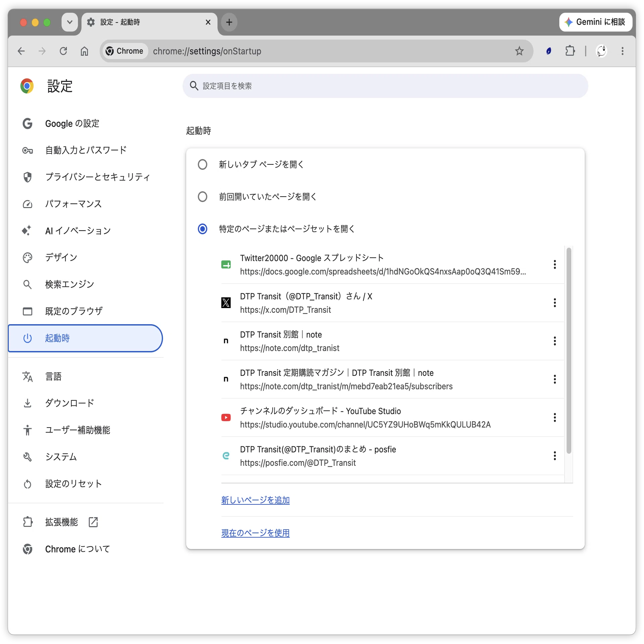Image resolution: width=644 pixels, height=644 pixels.
Task: Open 言語 settings
Action: click(86, 376)
